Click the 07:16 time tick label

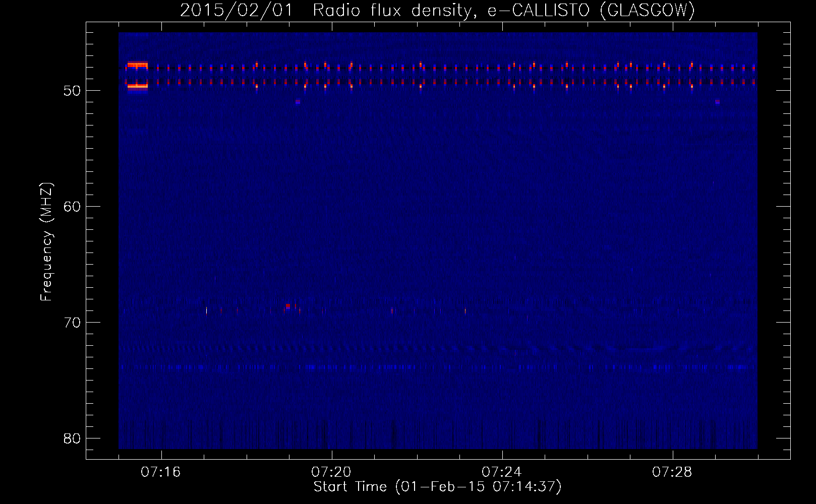pyautogui.click(x=161, y=472)
